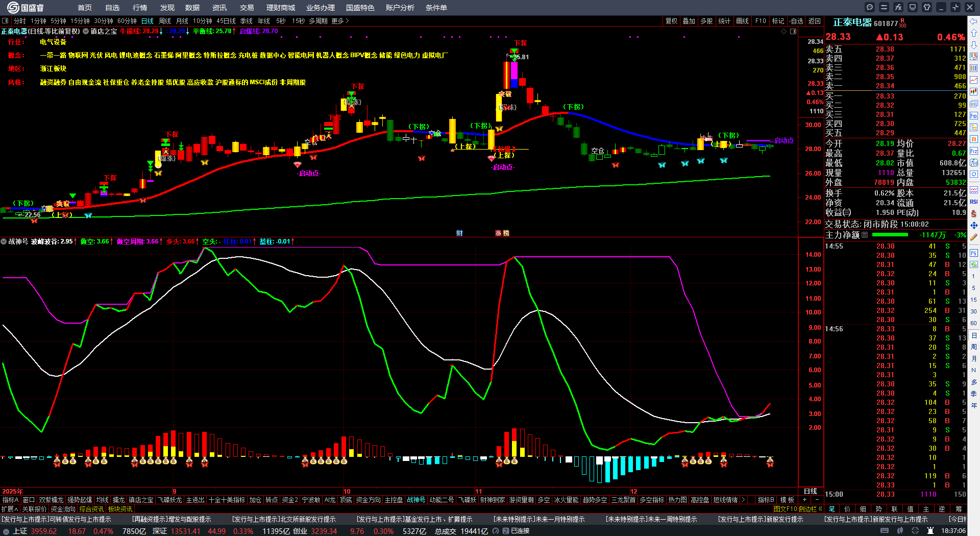Click the screen monitor icon in title bar
Viewport: 980px width, 536px height.
point(913,7)
